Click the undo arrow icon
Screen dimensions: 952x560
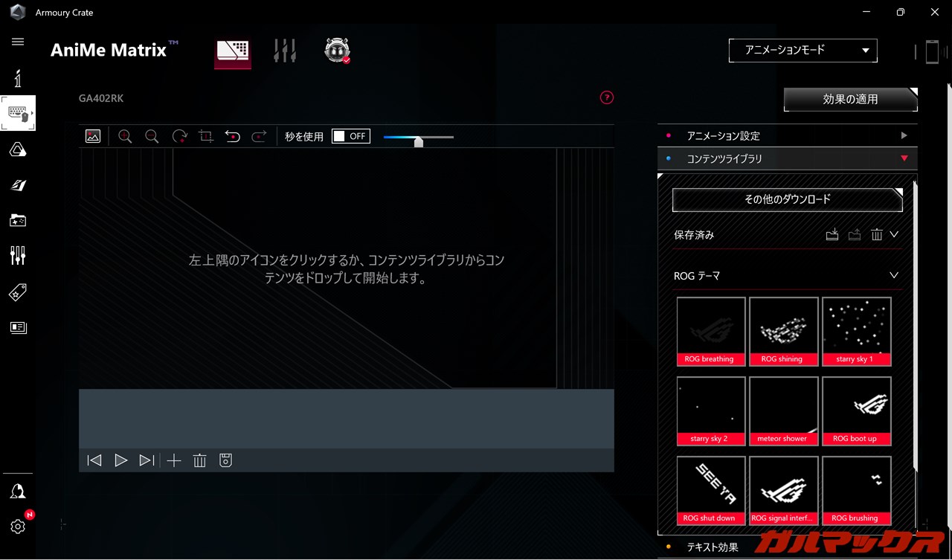(x=233, y=136)
